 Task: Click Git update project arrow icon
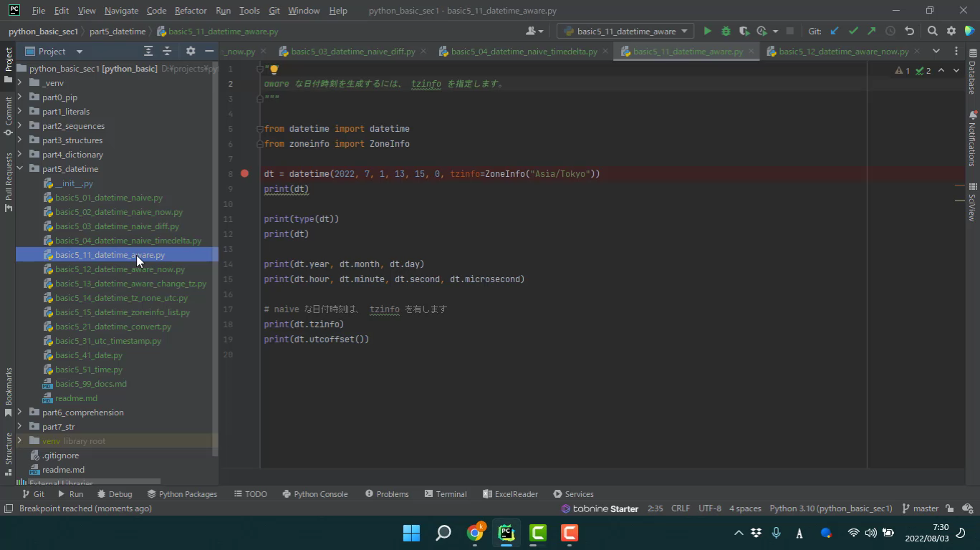[835, 32]
